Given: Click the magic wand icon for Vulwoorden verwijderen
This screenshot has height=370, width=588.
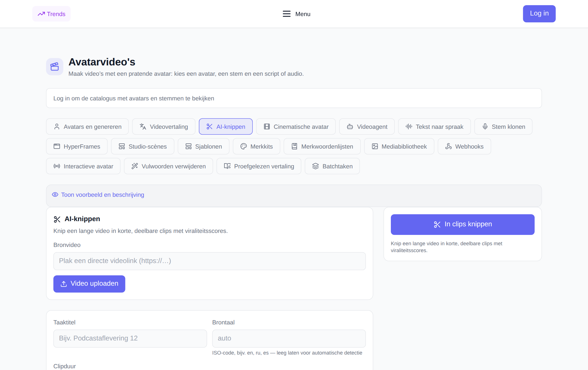Looking at the screenshot, I should [x=135, y=166].
